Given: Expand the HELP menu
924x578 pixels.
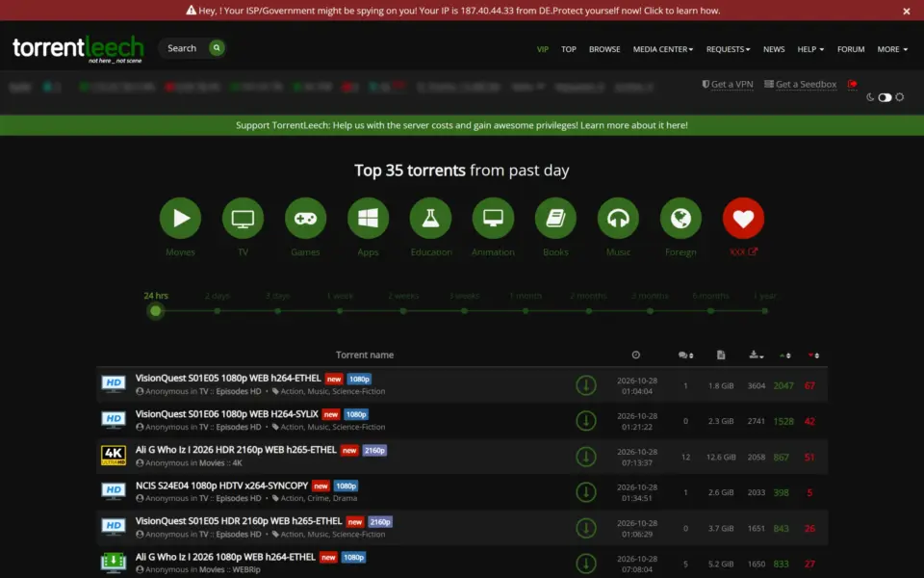Looking at the screenshot, I should point(810,49).
